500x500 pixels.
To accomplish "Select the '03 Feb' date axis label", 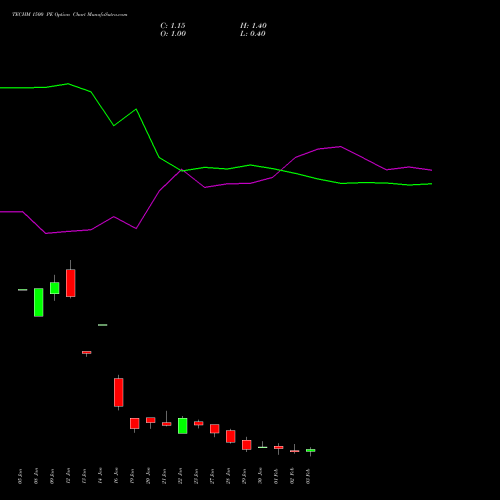I will pos(308,476).
